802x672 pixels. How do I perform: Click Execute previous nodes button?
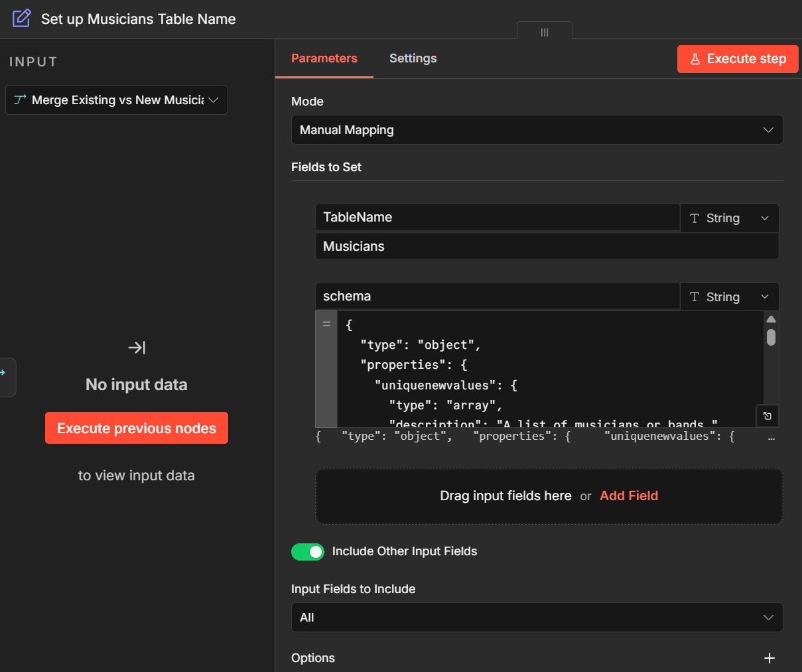[x=137, y=429]
